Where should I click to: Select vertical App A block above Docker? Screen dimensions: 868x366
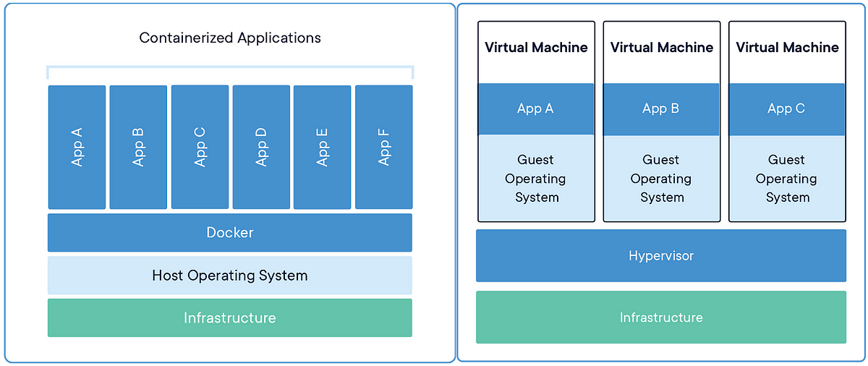pyautogui.click(x=77, y=147)
